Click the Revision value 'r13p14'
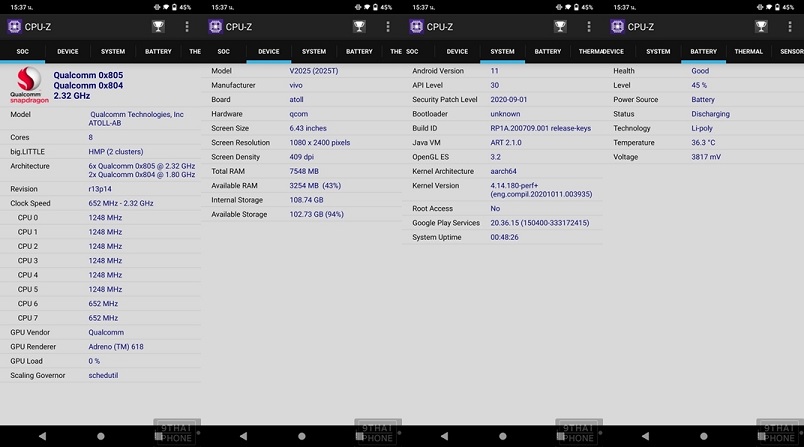The width and height of the screenshot is (804, 447). pyautogui.click(x=100, y=189)
